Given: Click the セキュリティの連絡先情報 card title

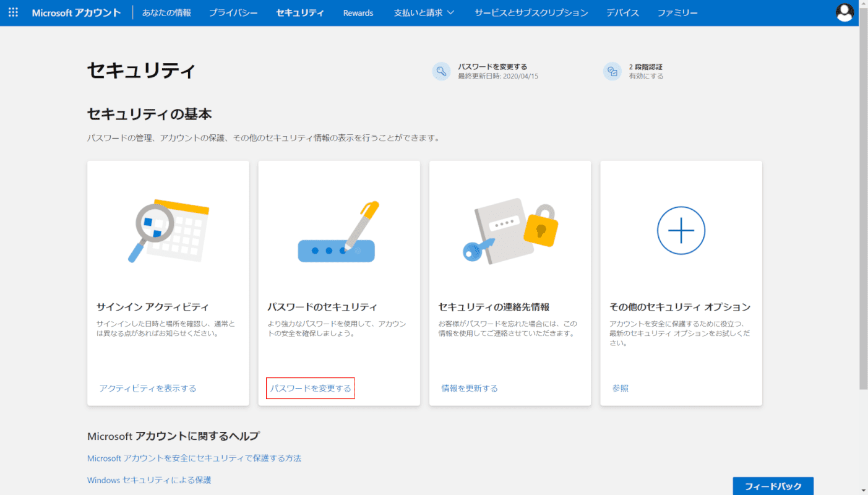Looking at the screenshot, I should tap(494, 307).
